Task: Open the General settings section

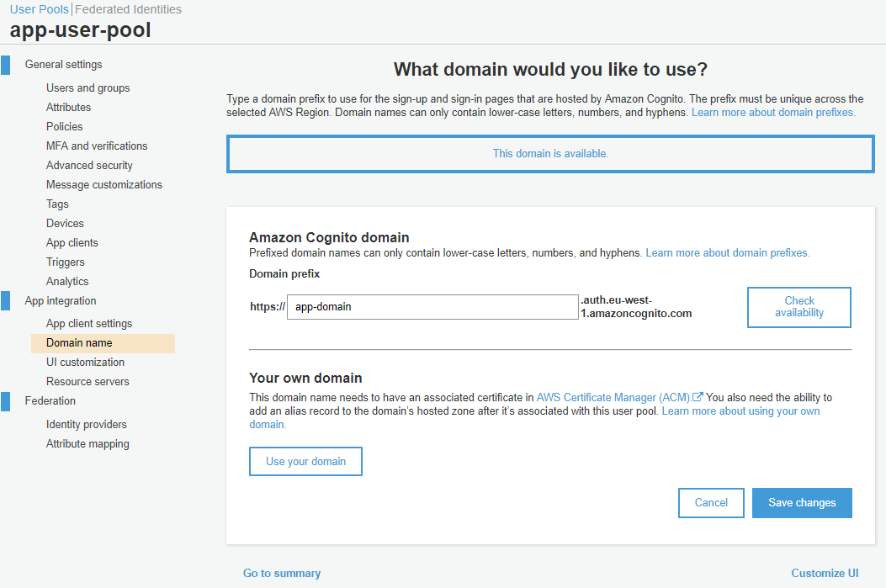Action: [x=63, y=65]
